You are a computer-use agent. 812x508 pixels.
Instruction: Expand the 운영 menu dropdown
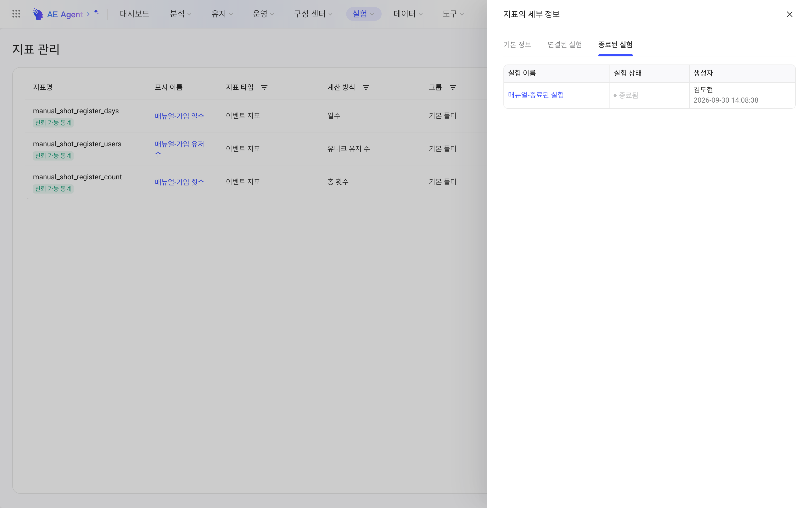tap(263, 14)
